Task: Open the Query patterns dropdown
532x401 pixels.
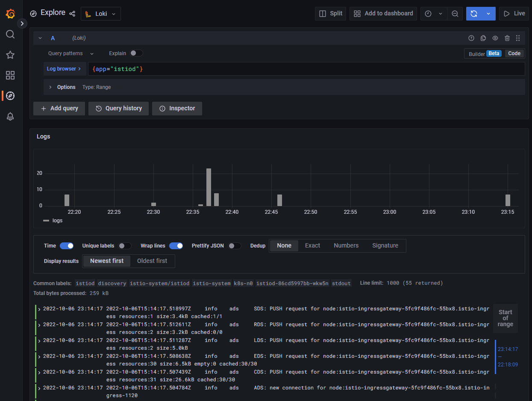Action: point(71,53)
